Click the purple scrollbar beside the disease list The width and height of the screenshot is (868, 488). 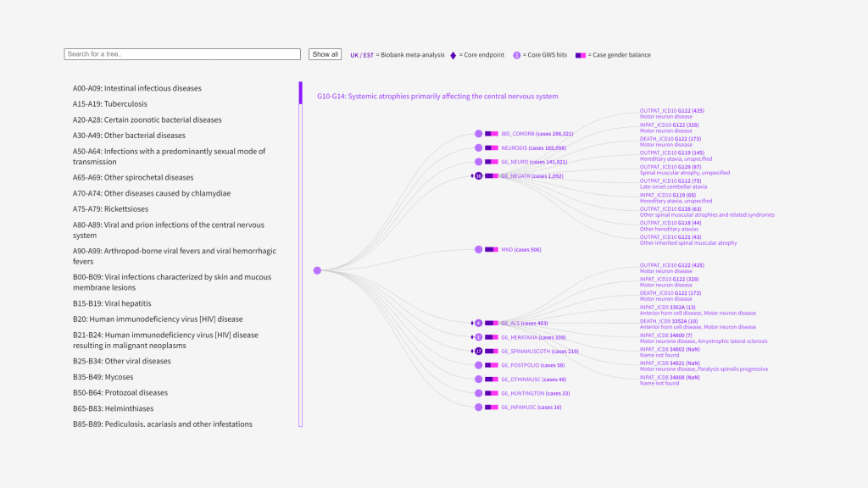pos(300,93)
